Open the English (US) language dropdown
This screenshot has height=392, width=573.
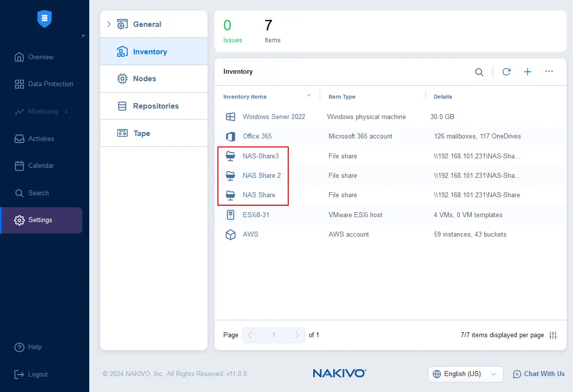tap(466, 374)
